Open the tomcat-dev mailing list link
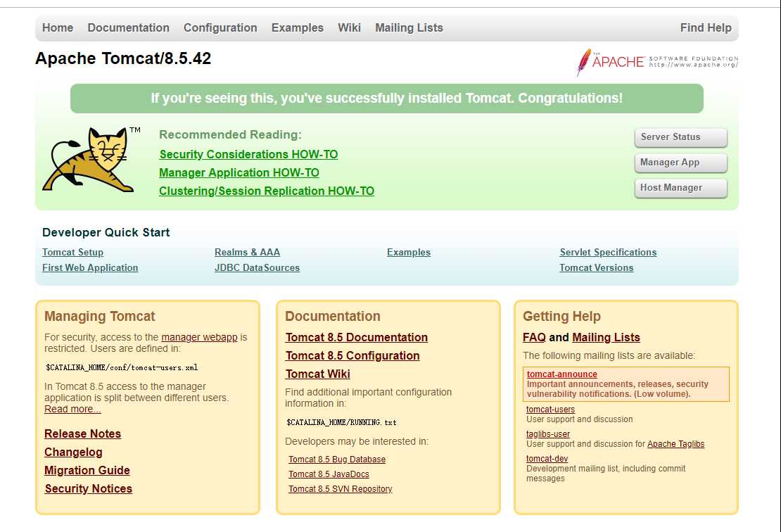The image size is (781, 532). click(x=547, y=459)
